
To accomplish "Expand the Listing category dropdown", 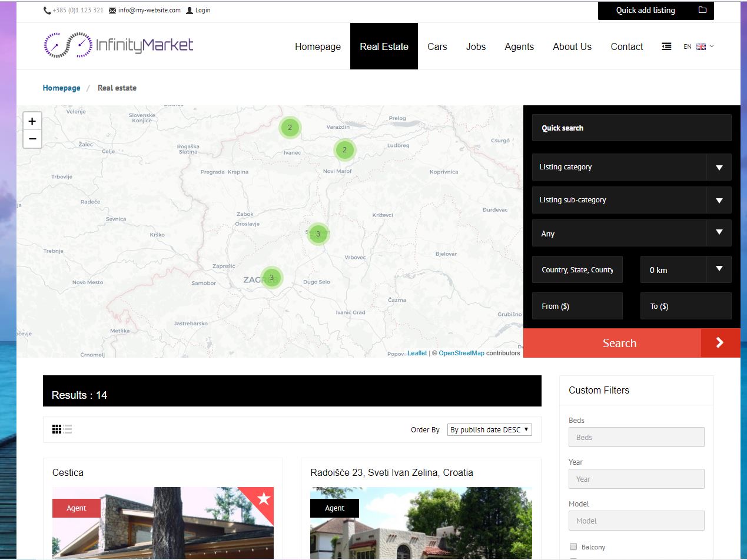I will coord(631,167).
